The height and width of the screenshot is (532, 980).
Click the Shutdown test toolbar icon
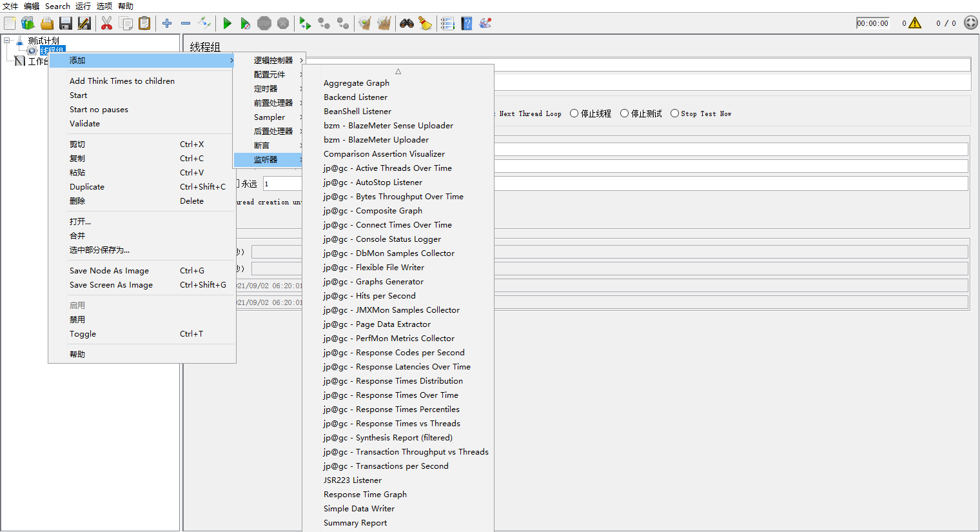click(x=283, y=23)
